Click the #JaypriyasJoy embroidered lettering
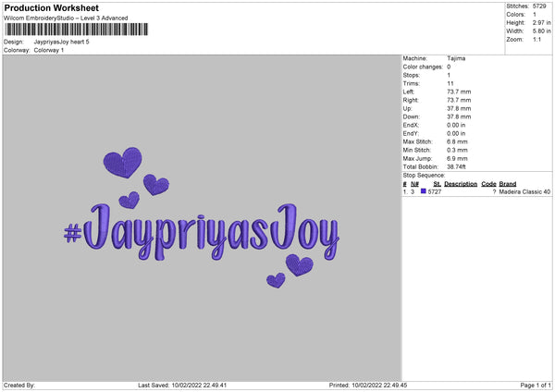The height and width of the screenshot is (392, 555). point(202,232)
